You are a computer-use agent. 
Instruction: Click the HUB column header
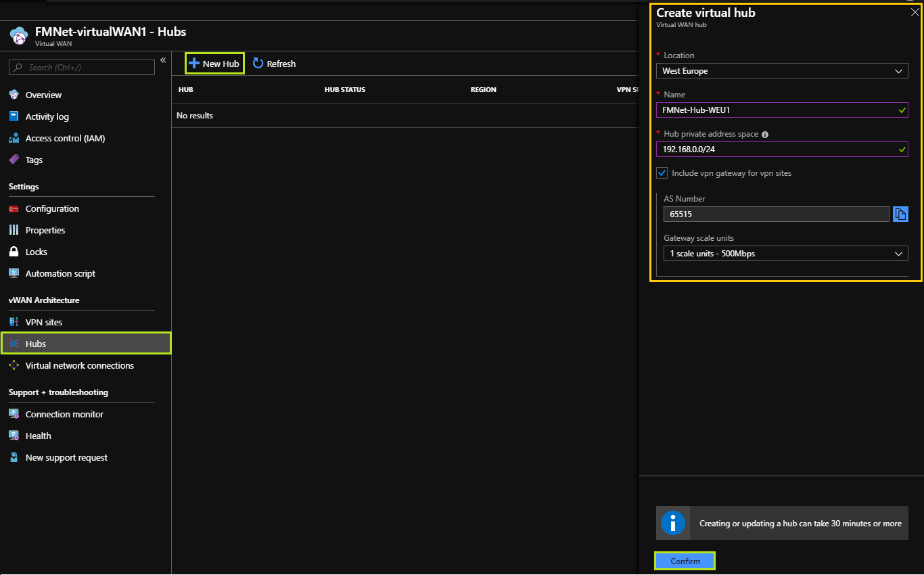click(186, 89)
